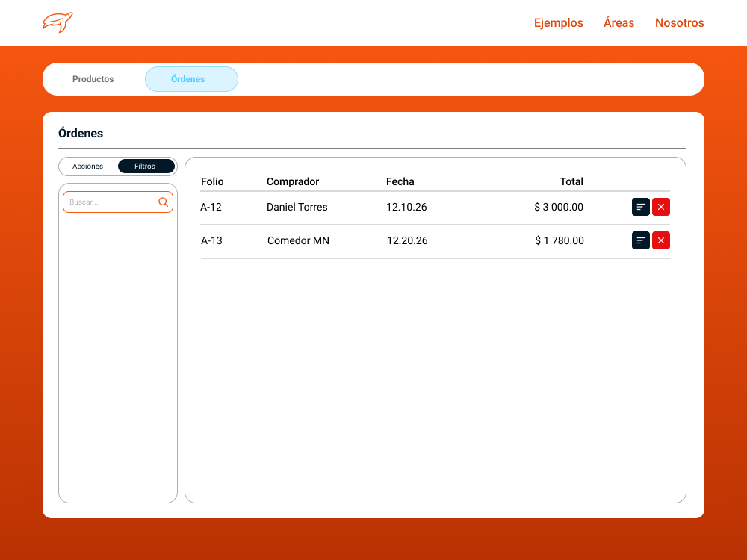Viewport: 747px width, 560px height.
Task: Select the Filtros toggle option
Action: tap(146, 167)
